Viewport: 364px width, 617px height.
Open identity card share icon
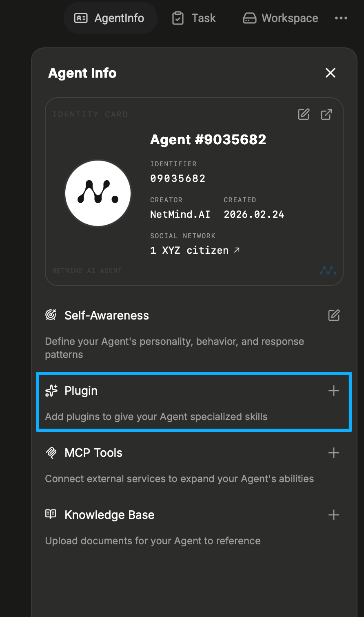coord(326,114)
